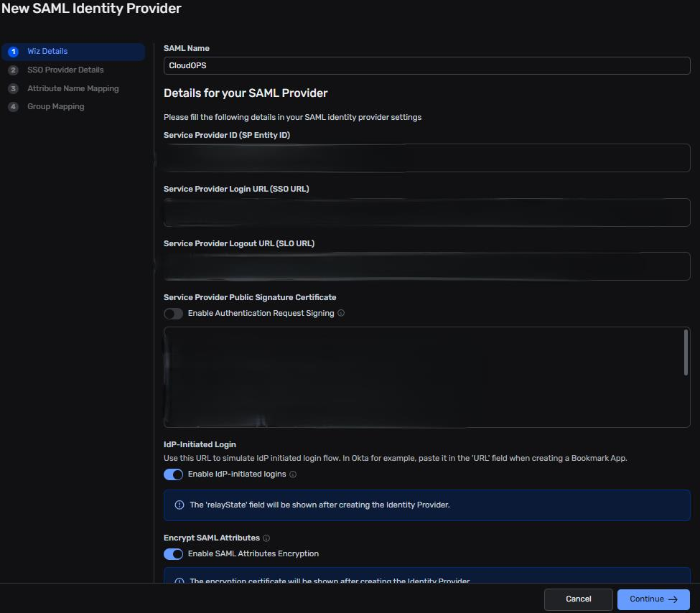The width and height of the screenshot is (700, 613).
Task: Click step 4 number circle icon
Action: pos(13,107)
